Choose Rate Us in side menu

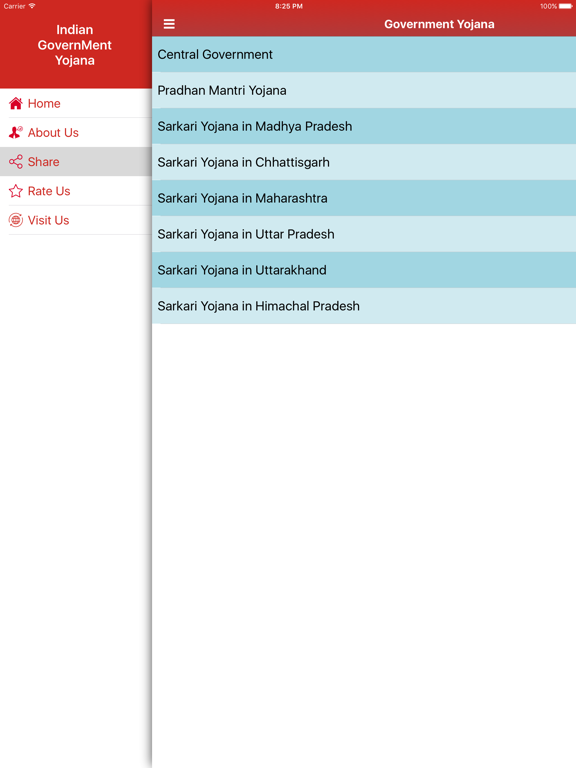pyautogui.click(x=76, y=191)
